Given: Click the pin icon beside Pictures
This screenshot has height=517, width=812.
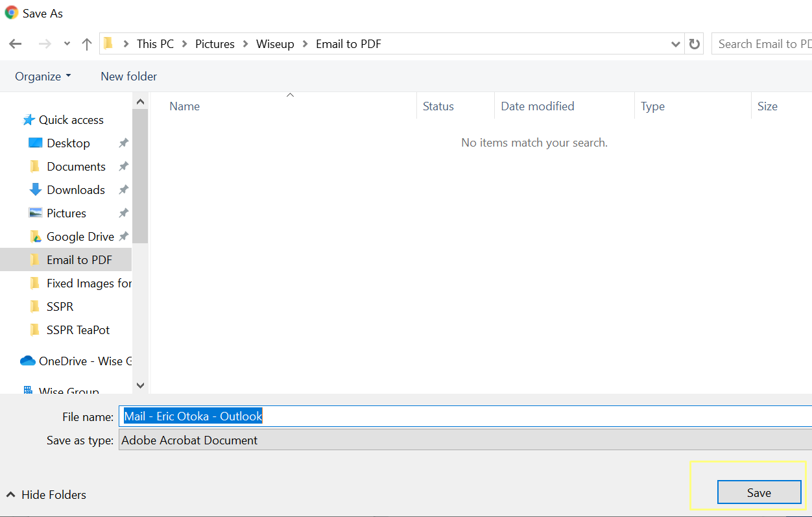Looking at the screenshot, I should (x=123, y=213).
